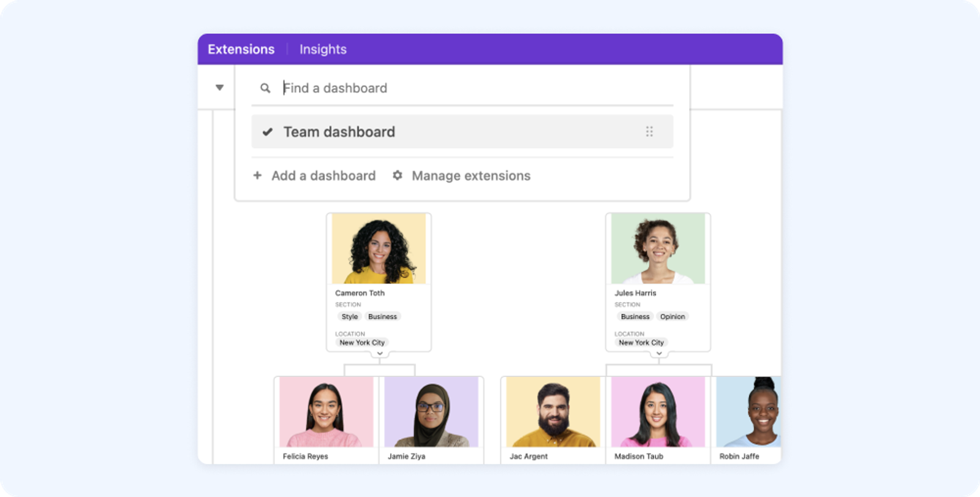The image size is (980, 497).
Task: Click Cameron Toth's Business tag
Action: click(382, 317)
